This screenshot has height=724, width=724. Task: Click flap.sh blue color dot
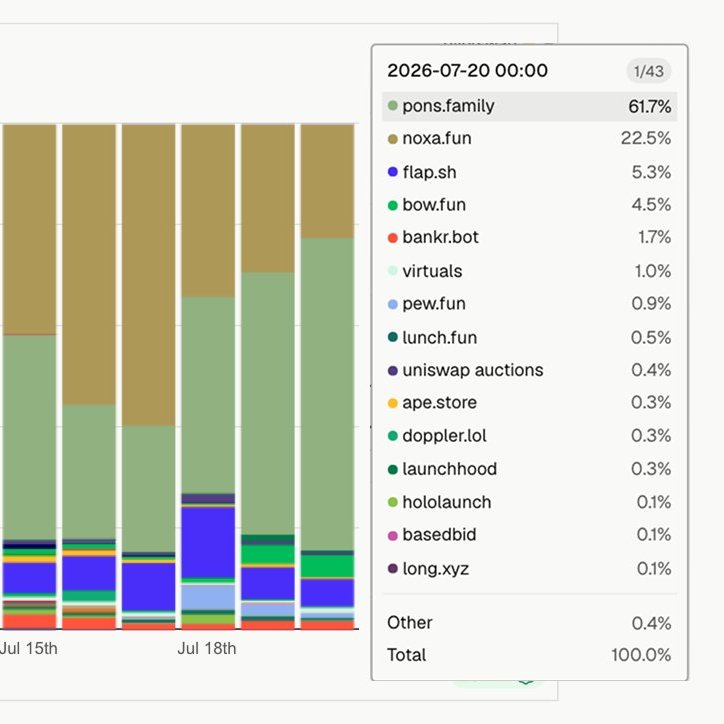pos(392,172)
